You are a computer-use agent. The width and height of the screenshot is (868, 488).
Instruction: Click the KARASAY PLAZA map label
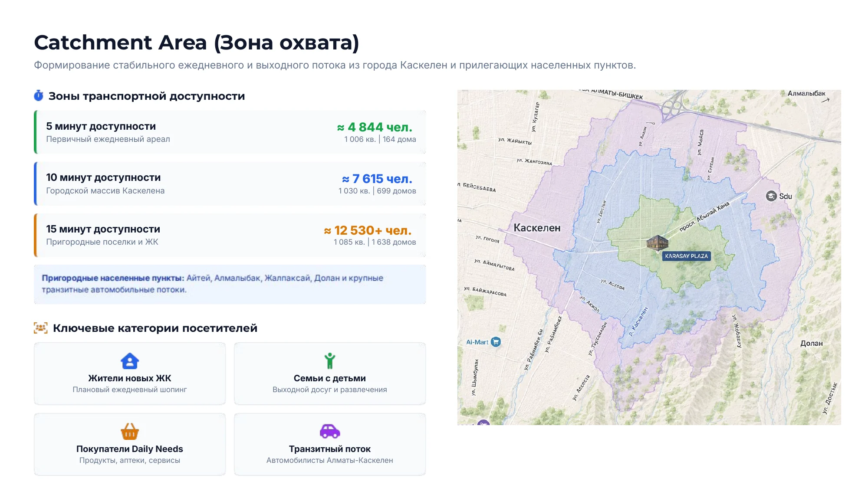[687, 256]
